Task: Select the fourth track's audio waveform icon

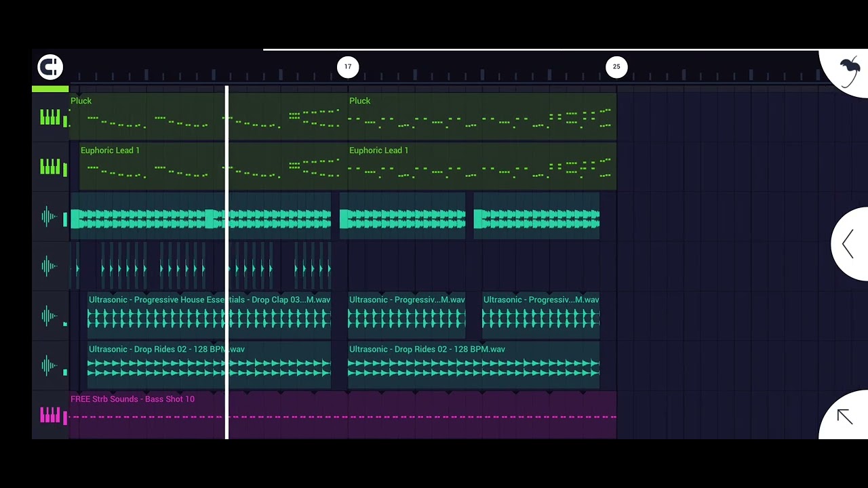Action: pos(50,266)
